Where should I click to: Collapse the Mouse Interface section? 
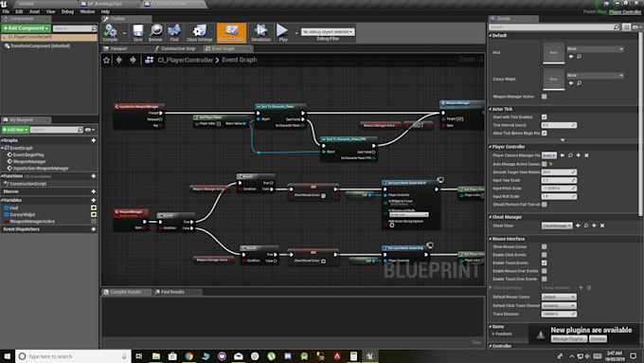[490, 239]
